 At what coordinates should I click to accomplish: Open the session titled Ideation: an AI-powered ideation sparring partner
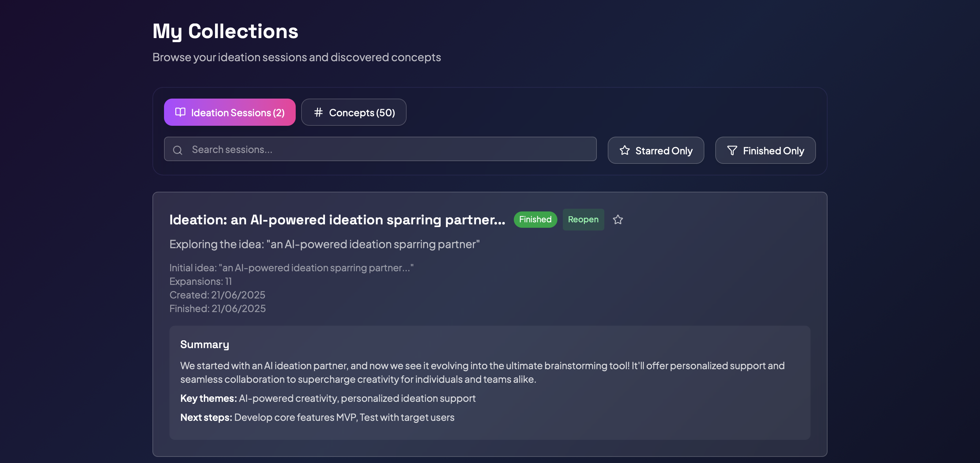point(337,220)
